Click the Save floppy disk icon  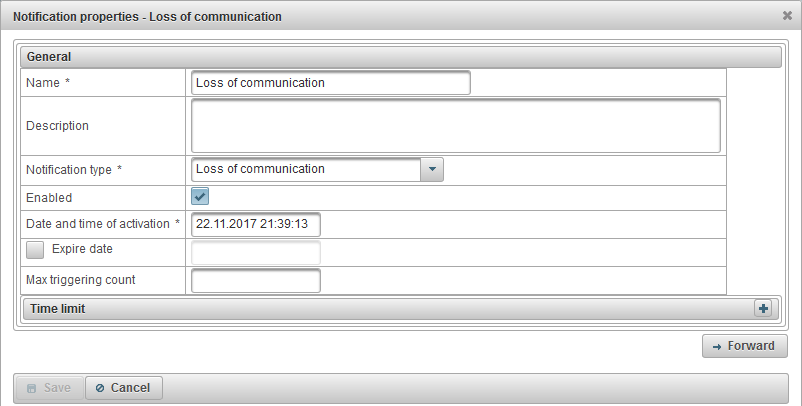(x=32, y=387)
